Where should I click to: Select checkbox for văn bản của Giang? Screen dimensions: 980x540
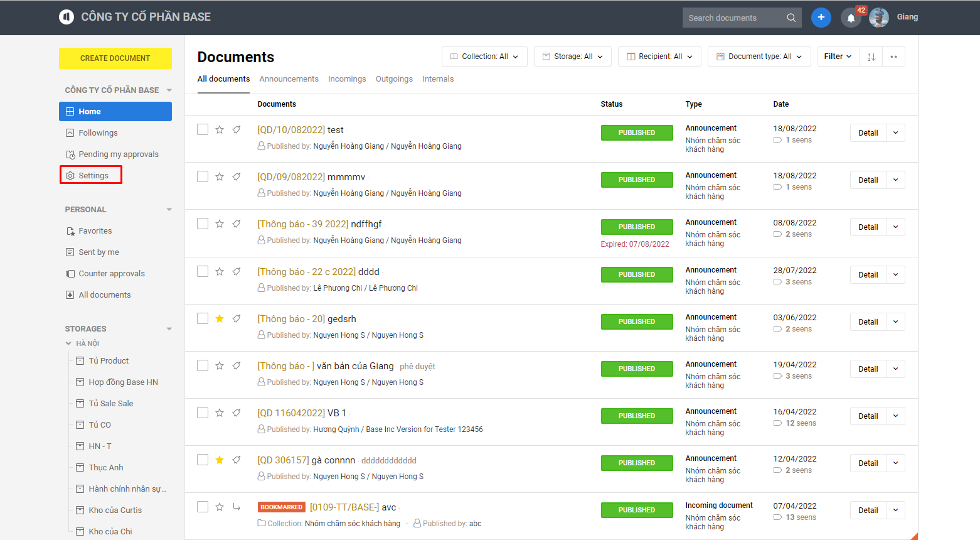pyautogui.click(x=203, y=365)
